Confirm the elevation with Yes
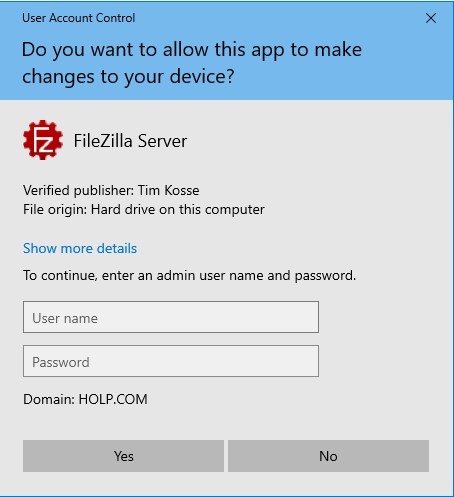The height and width of the screenshot is (497, 454). 123,456
